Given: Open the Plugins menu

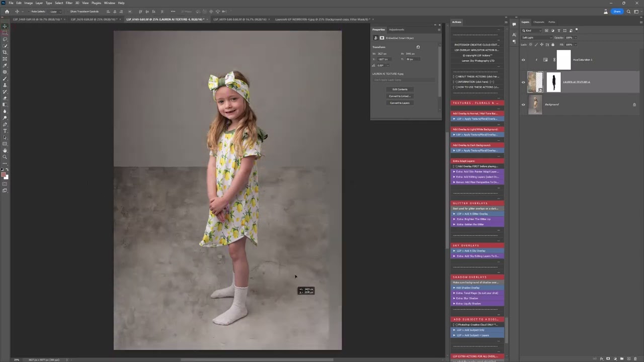Looking at the screenshot, I should (96, 3).
